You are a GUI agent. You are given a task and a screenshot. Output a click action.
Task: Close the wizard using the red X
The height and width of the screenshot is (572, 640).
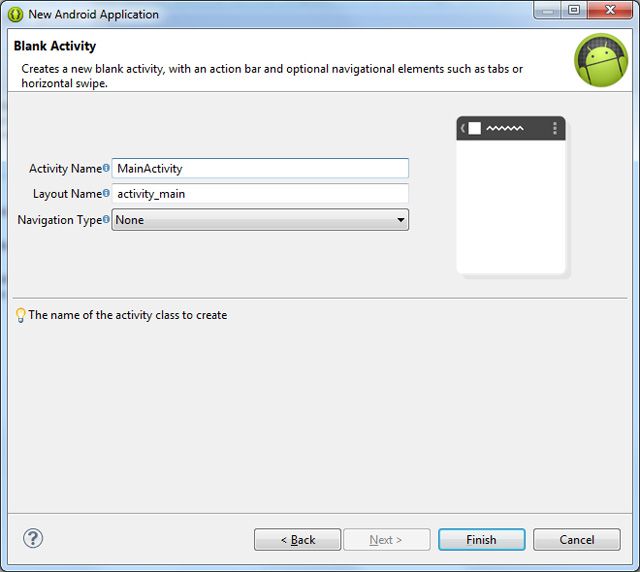pyautogui.click(x=610, y=11)
